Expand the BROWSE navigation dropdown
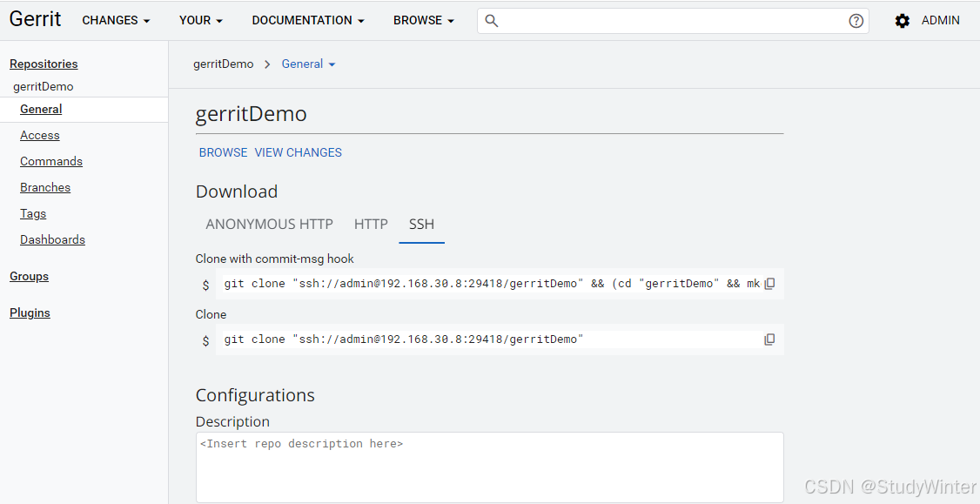 tap(423, 20)
